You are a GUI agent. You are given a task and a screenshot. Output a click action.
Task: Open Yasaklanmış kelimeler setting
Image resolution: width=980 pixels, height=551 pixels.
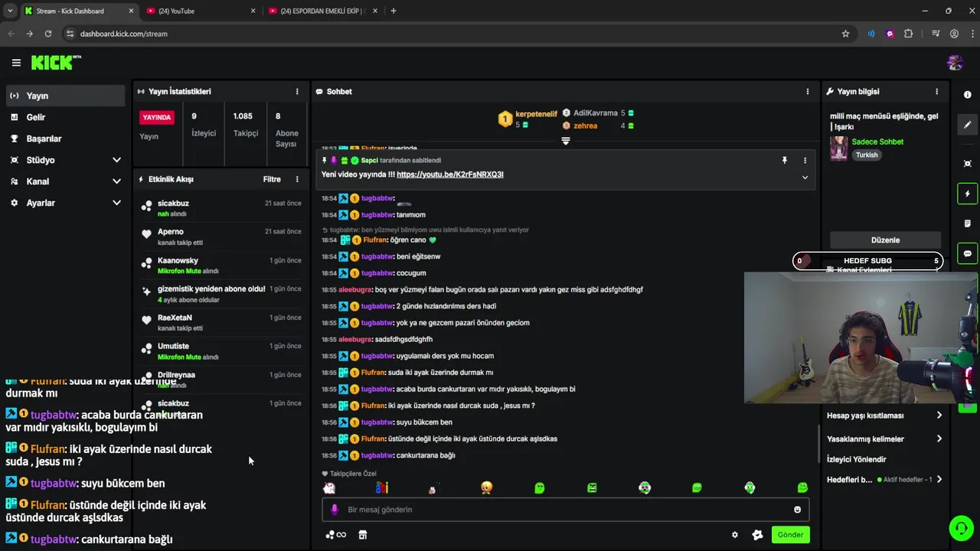[x=884, y=439]
